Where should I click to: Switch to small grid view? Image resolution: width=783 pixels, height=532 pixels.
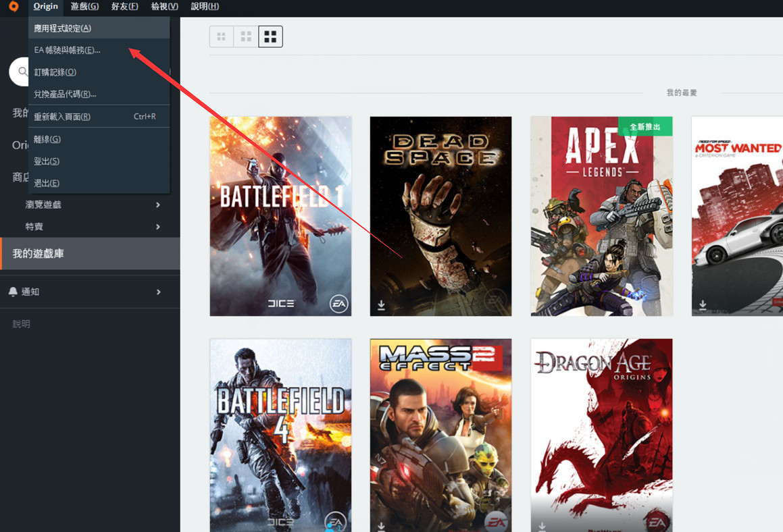point(222,36)
